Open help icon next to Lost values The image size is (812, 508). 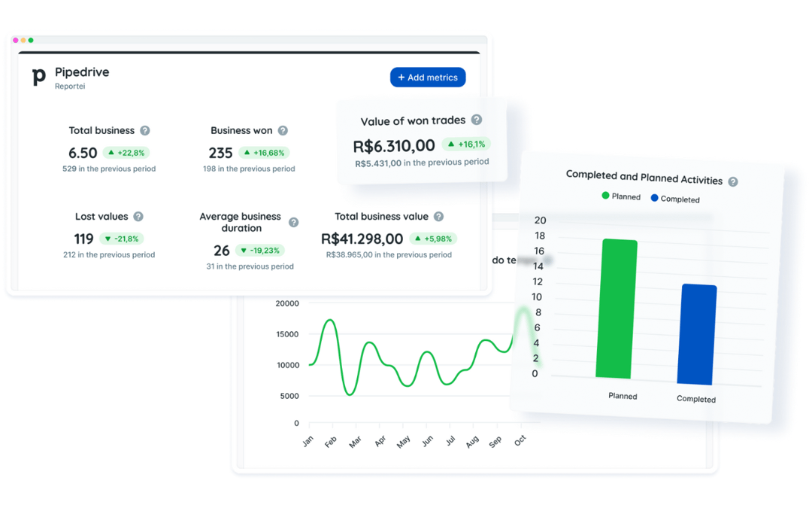click(x=138, y=217)
